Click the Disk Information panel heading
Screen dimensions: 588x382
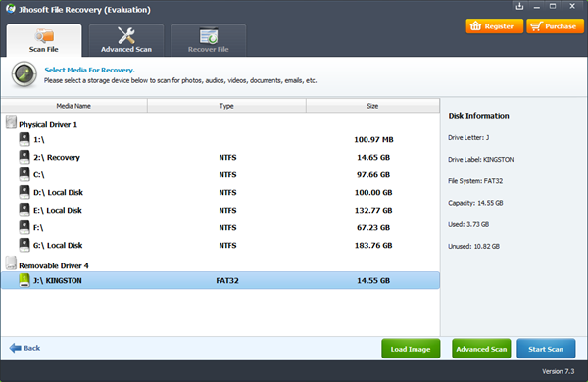click(479, 116)
